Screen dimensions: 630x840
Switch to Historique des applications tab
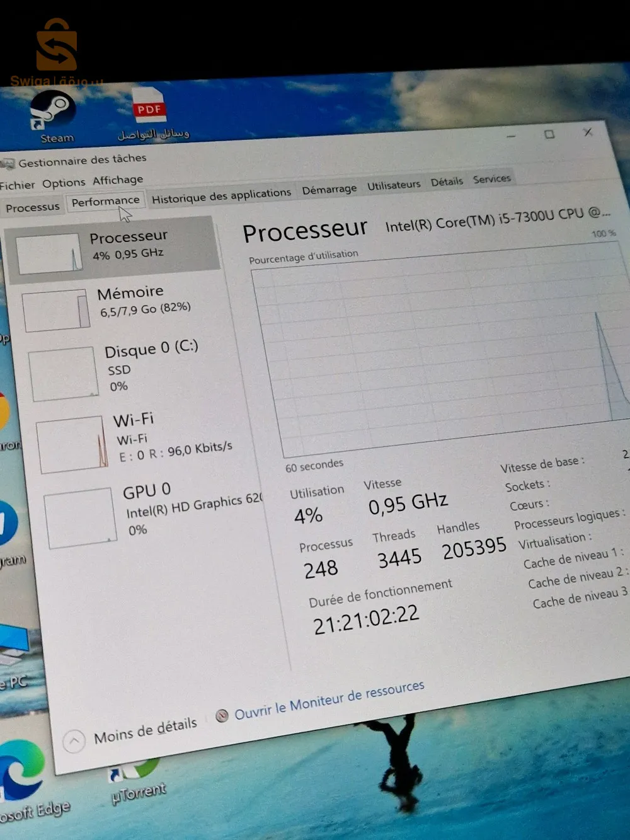(221, 196)
